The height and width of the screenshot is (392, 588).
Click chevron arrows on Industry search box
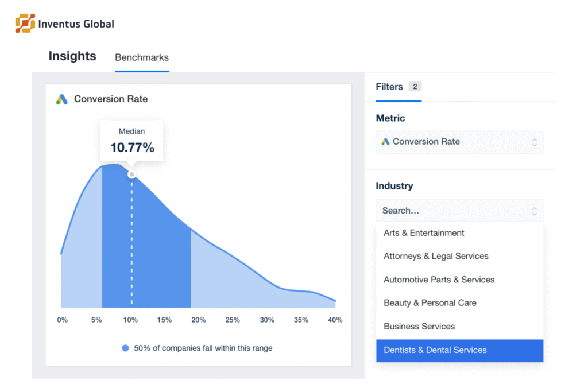pyautogui.click(x=534, y=211)
